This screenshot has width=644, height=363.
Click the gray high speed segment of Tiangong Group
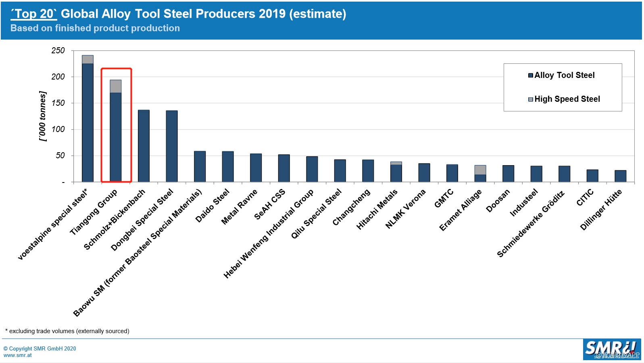pyautogui.click(x=116, y=86)
